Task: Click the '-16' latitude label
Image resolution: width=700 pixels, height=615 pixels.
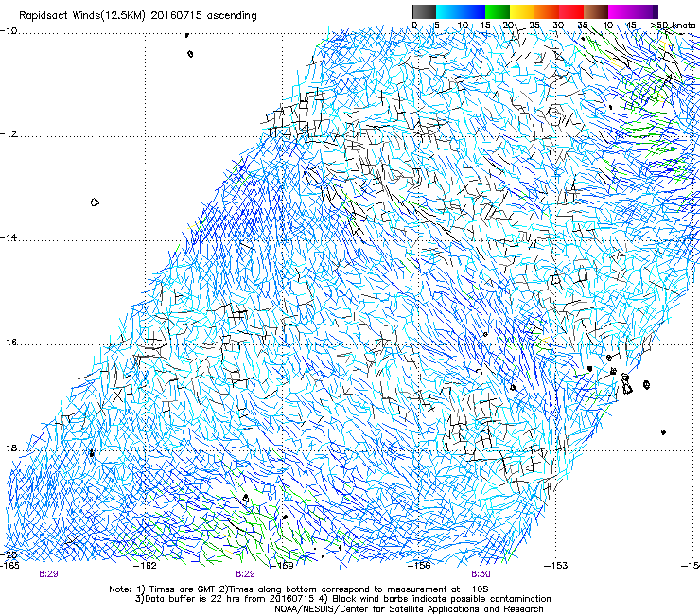Action: click(9, 343)
